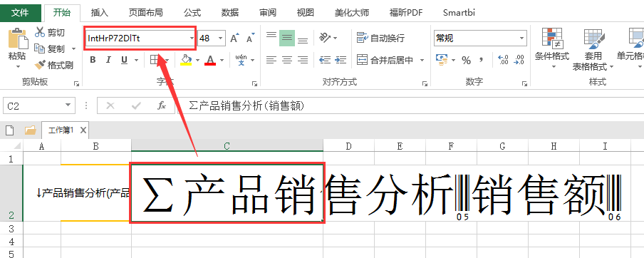Open the 公式 ribbon tab

tap(192, 13)
